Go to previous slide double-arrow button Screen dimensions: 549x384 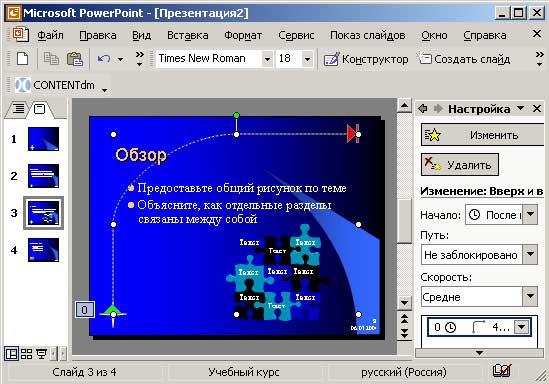tap(404, 319)
